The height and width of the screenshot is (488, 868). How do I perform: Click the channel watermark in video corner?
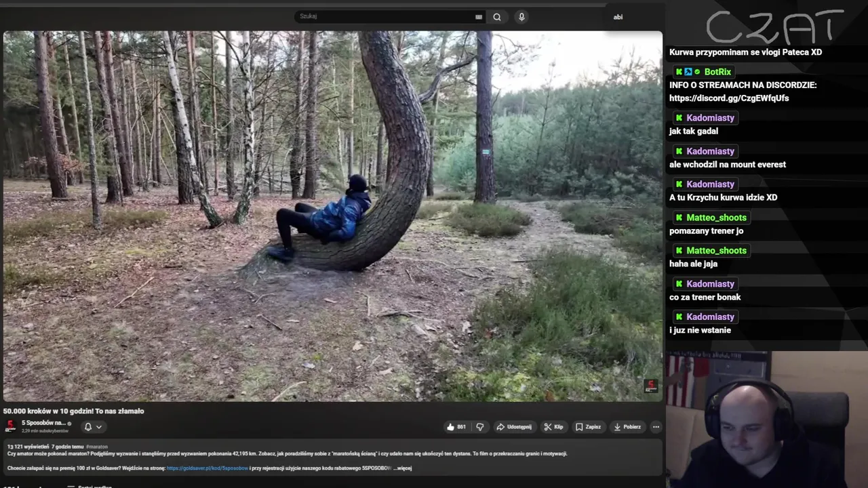tap(650, 386)
